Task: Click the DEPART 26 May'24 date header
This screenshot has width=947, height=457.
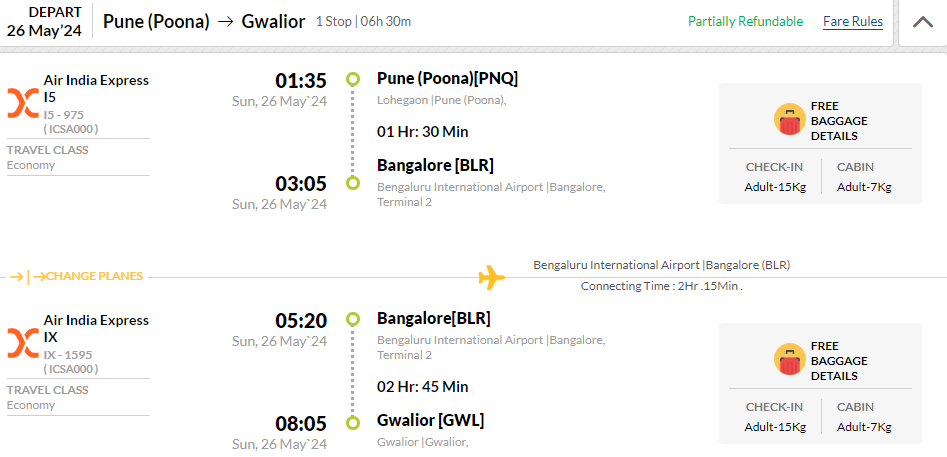Action: click(44, 22)
